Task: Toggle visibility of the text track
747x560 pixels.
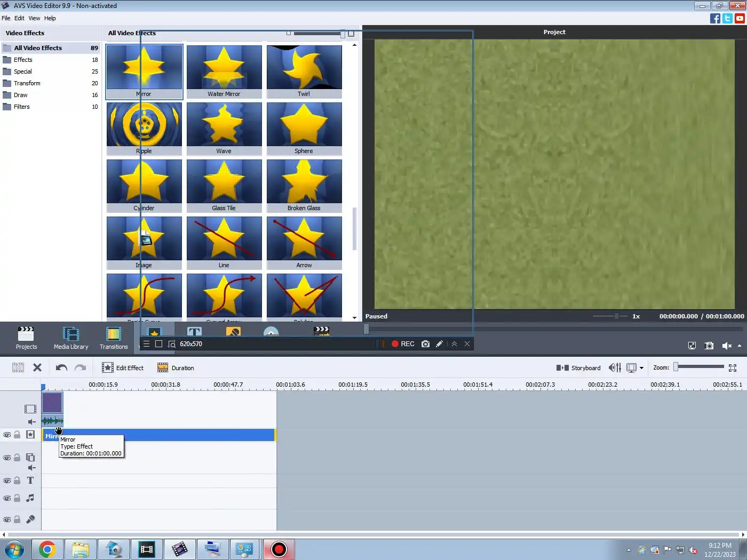Action: (x=7, y=481)
